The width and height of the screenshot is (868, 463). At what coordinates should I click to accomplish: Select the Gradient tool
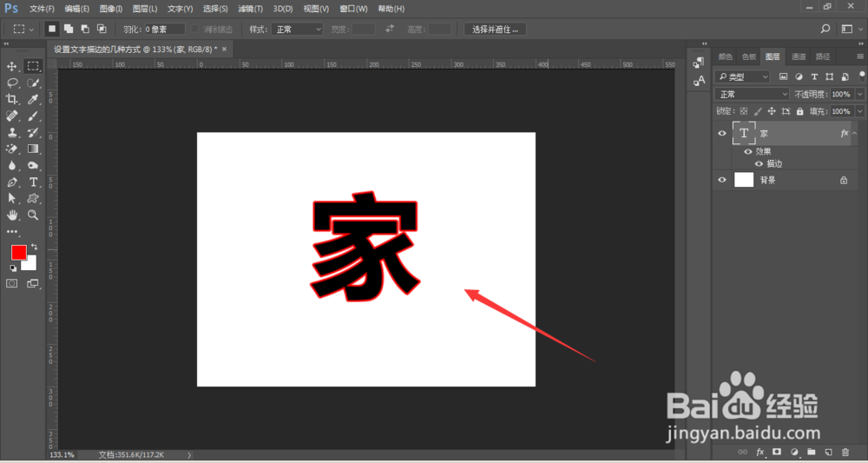point(33,149)
